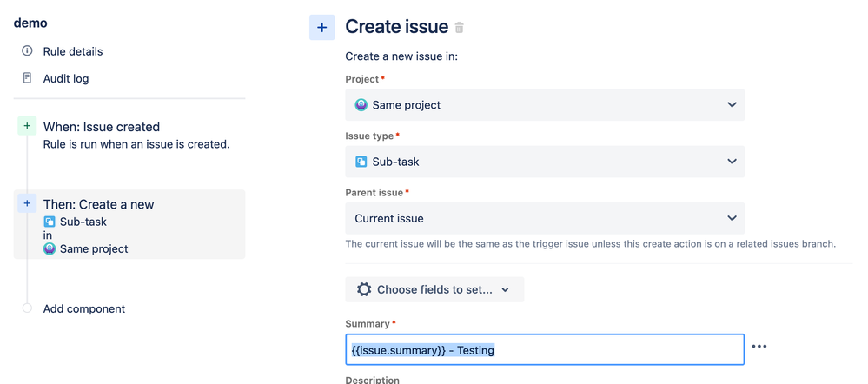Screen dimensions: 868x384
Task: Click the gear icon in Choose fields button
Action: pos(364,289)
